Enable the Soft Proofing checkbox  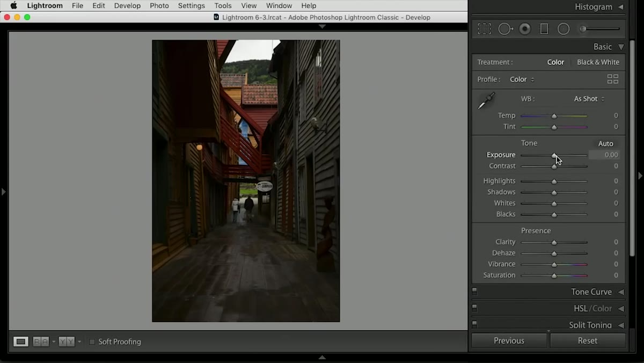(x=92, y=342)
